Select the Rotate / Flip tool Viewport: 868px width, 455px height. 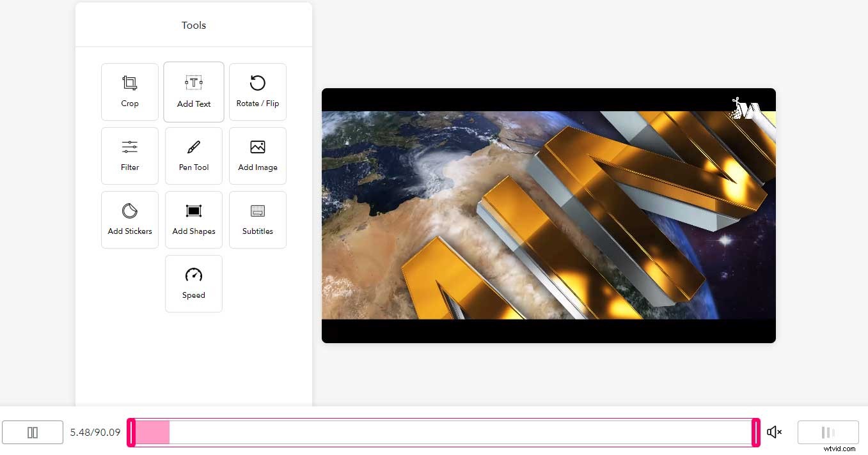[x=258, y=91]
